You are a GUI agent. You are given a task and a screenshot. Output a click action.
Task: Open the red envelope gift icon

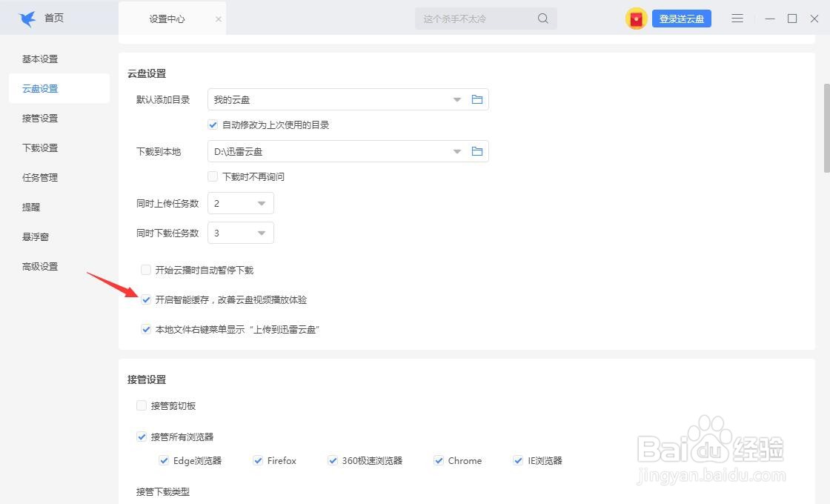(x=637, y=19)
